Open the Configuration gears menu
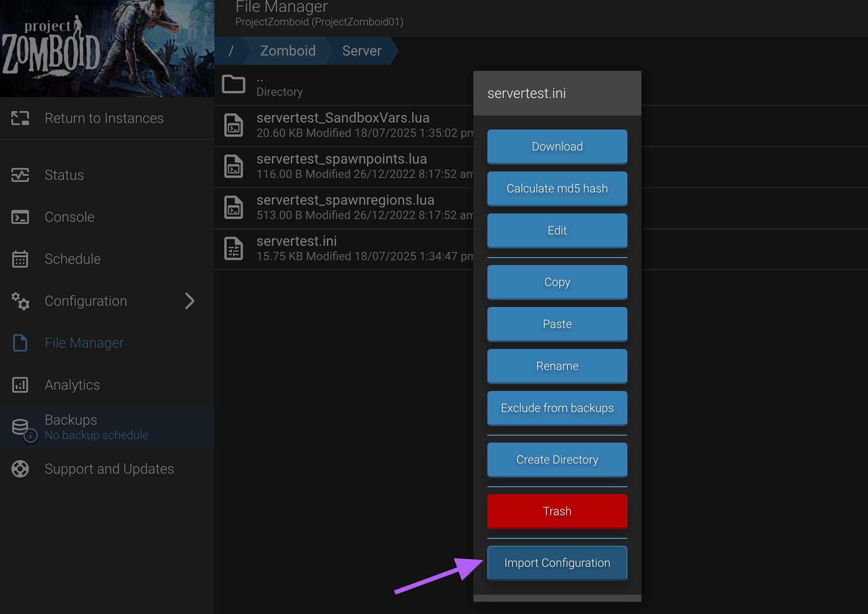 coord(20,301)
